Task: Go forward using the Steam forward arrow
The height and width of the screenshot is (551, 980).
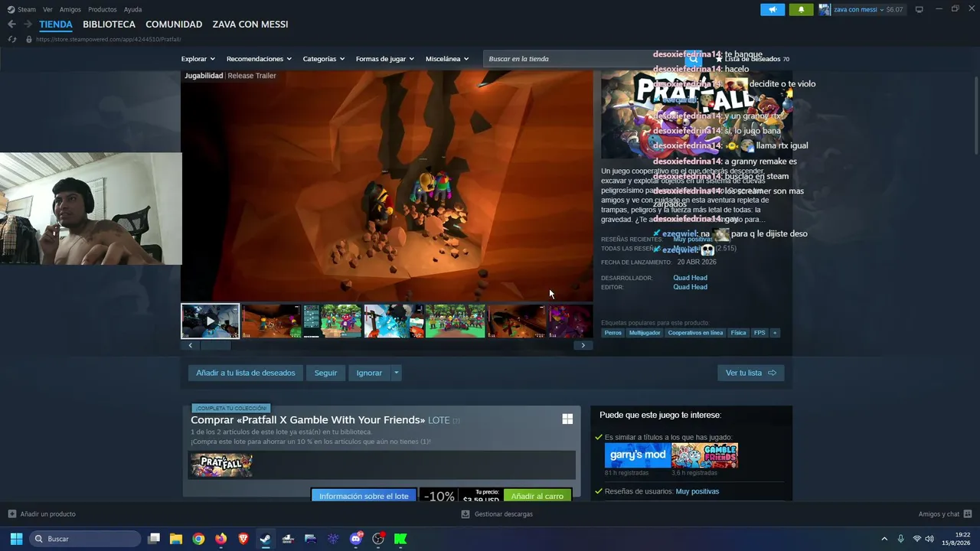Action: pyautogui.click(x=28, y=24)
